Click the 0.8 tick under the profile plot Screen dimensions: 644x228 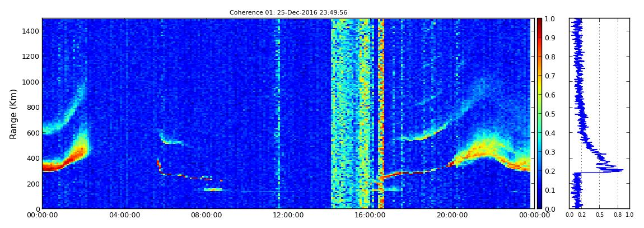[618, 215]
